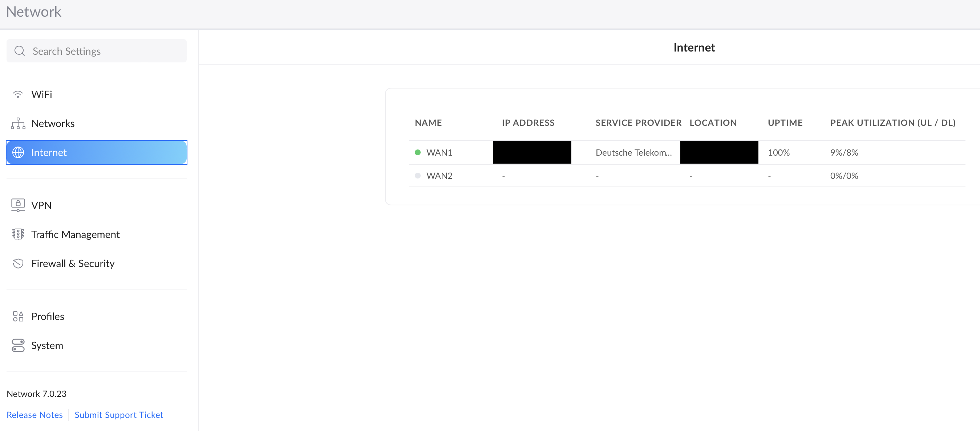Viewport: 980px width, 431px height.
Task: Click Submit Support Ticket link
Action: click(119, 415)
